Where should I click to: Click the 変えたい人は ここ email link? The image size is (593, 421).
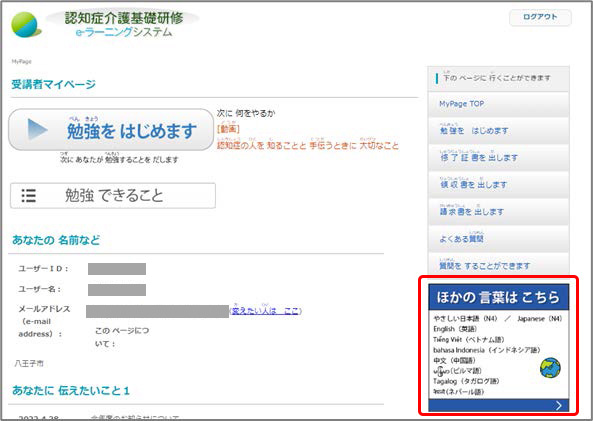click(x=266, y=311)
